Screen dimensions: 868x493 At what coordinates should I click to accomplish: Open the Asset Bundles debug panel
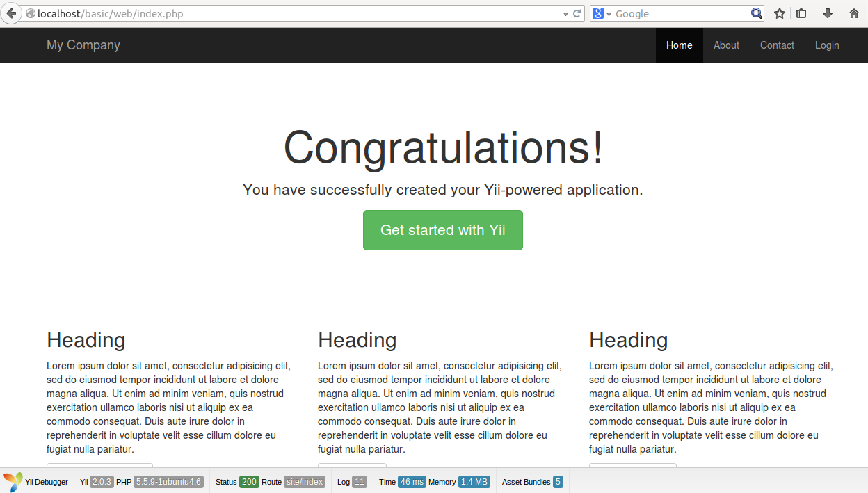(531, 481)
